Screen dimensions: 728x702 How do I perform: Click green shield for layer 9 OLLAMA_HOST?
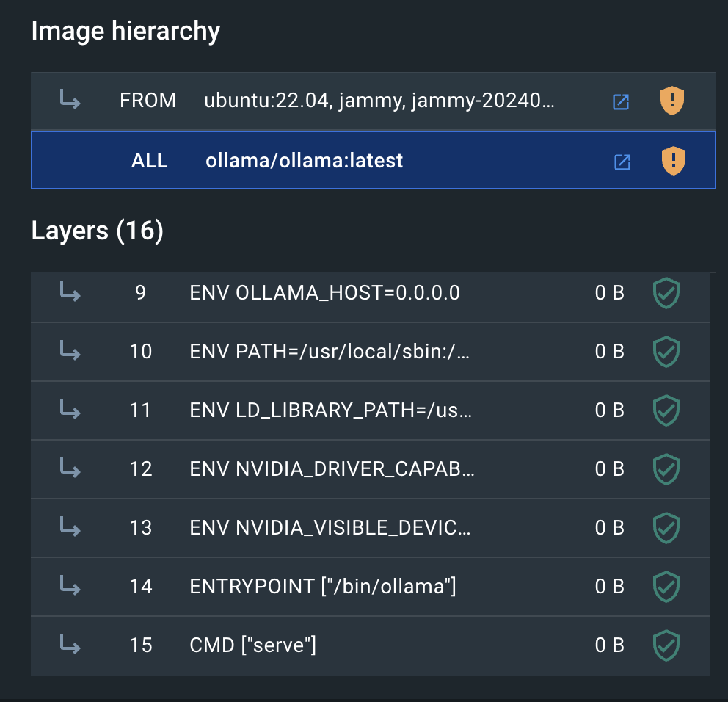[x=666, y=293]
